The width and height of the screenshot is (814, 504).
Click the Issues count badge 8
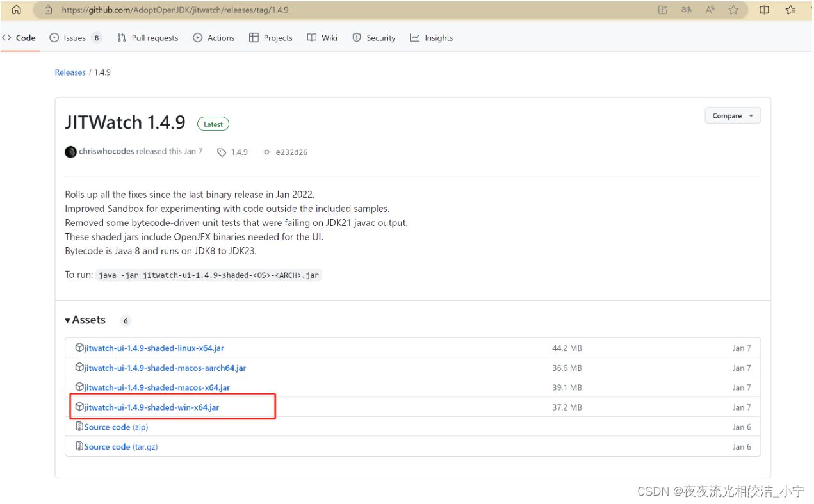[x=97, y=38]
